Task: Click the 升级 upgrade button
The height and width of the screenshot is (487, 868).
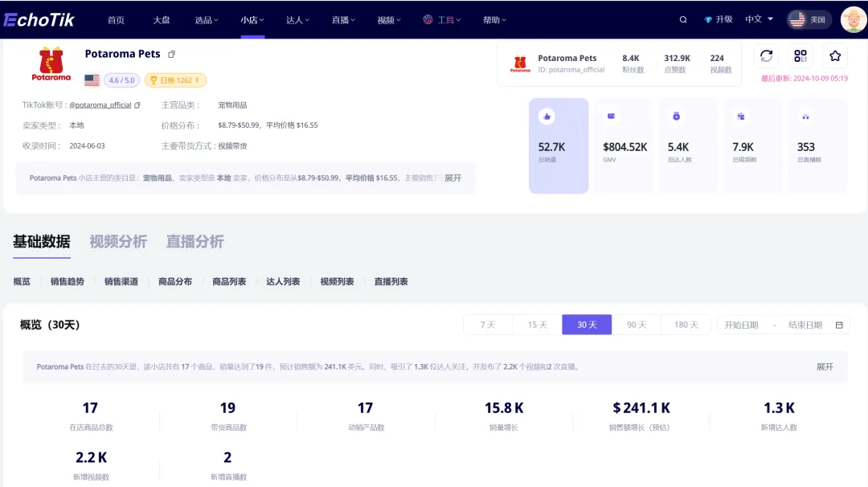Action: pos(719,19)
